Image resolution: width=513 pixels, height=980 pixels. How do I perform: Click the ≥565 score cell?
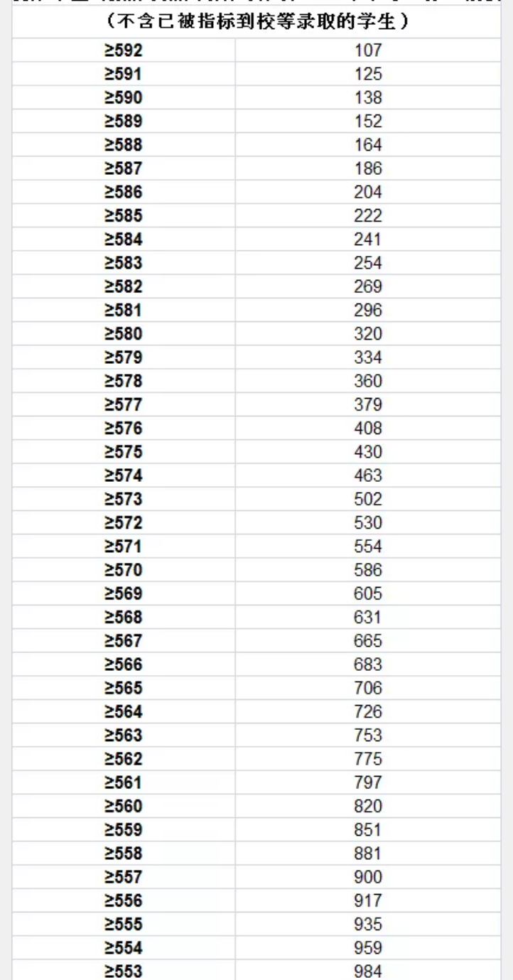[124, 688]
